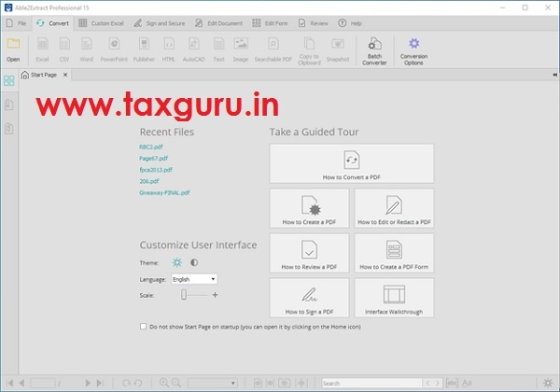This screenshot has width=560, height=392.
Task: Switch to the Convert tab
Action: point(53,23)
